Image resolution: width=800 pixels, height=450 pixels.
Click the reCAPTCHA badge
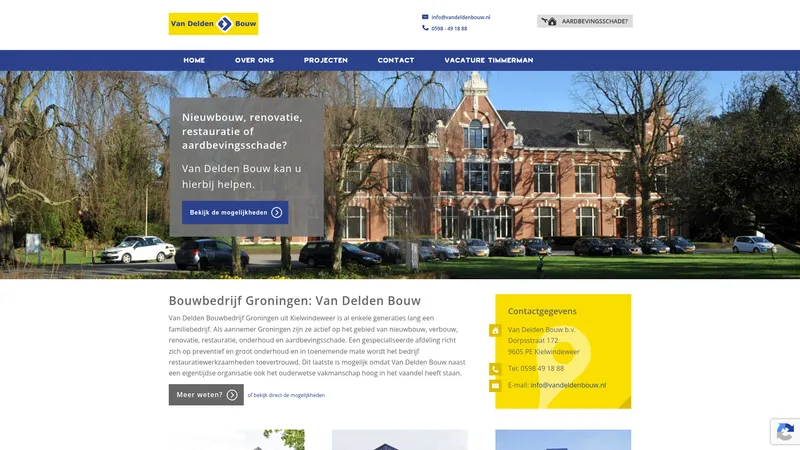click(785, 432)
